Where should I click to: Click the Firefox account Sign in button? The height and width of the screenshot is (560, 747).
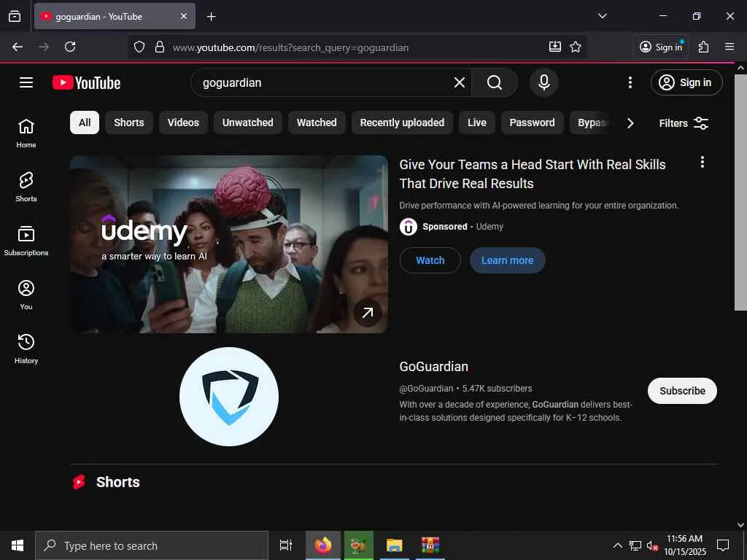661,47
